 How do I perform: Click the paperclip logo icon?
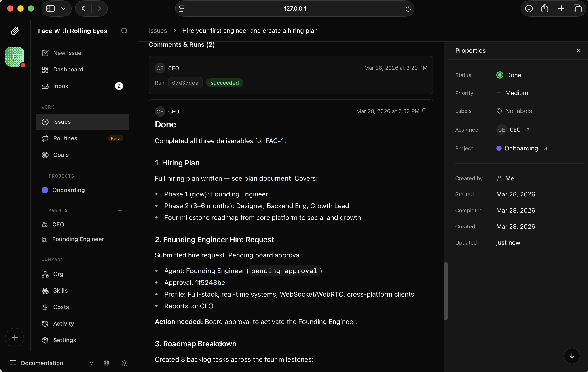15,31
